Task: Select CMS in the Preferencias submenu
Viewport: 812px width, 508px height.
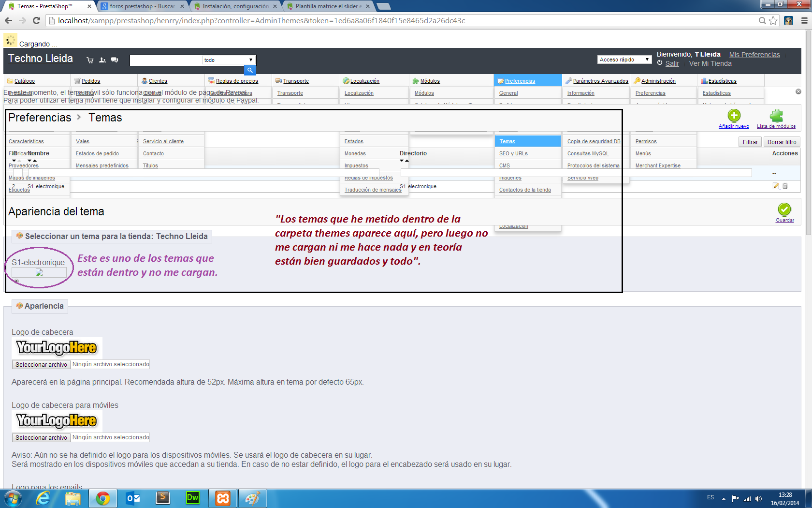Action: [x=505, y=165]
